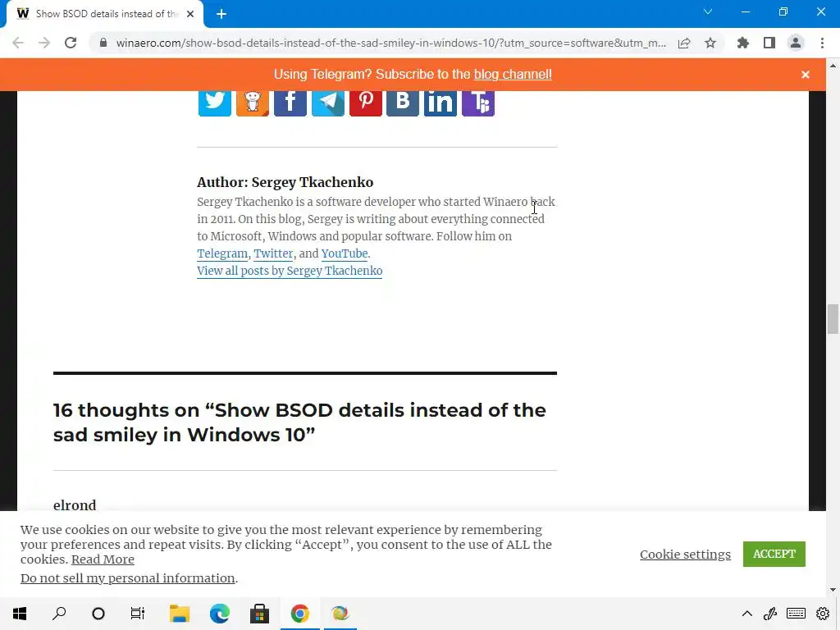This screenshot has width=840, height=630.
Task: Go forward with the browser forward arrow
Action: [x=44, y=43]
